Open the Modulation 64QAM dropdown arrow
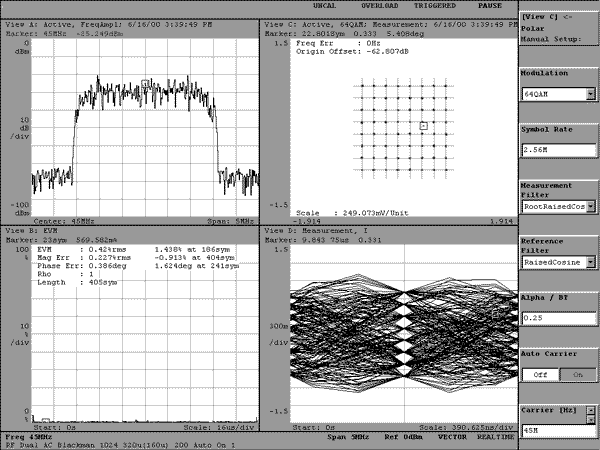Screen dimensions: 600x450 coord(591,94)
